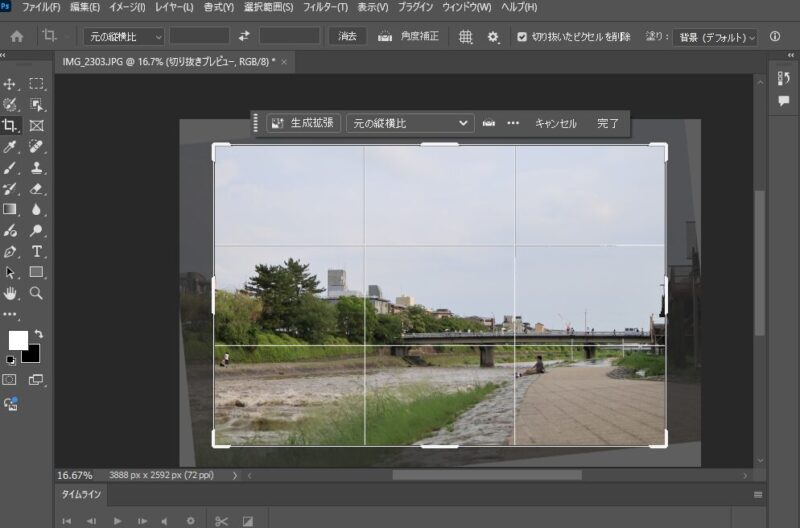Toggle 切り抜いたピクセルを削除 checkbox
Image resolution: width=800 pixels, height=528 pixels.
[522, 37]
